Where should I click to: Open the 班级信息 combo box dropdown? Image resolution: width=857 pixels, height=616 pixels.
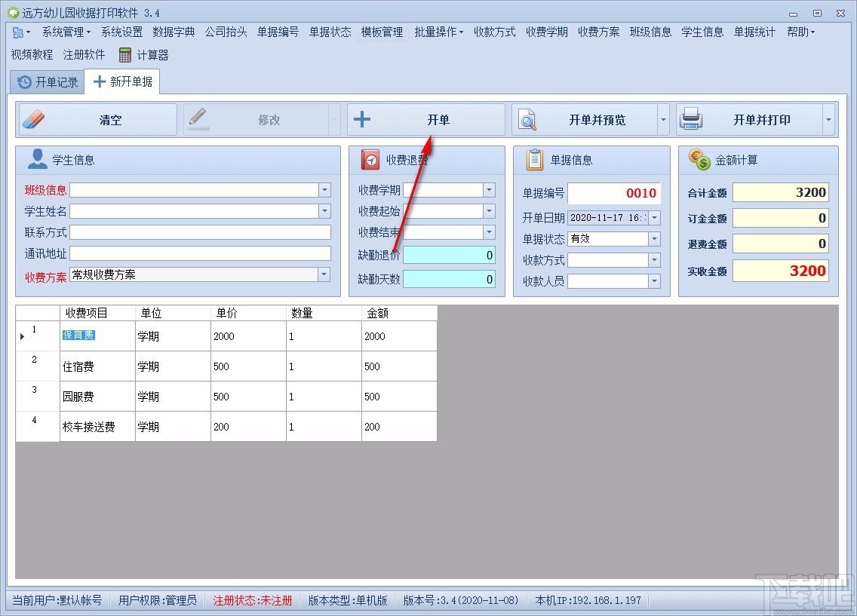click(x=324, y=190)
